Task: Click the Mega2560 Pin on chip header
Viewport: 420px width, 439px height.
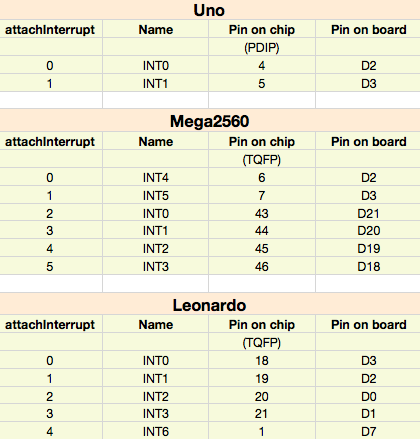Action: coord(262,142)
